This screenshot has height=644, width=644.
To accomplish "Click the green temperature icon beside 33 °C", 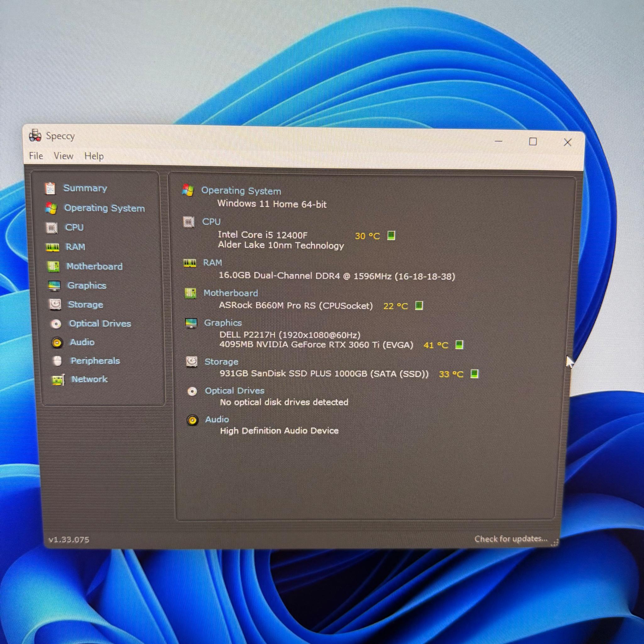I will (474, 374).
